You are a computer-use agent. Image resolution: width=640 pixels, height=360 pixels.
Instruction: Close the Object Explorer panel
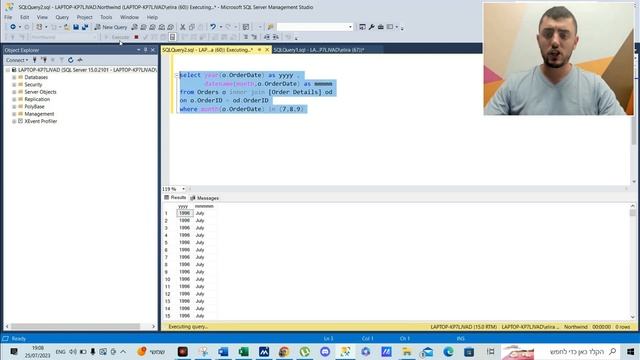(153, 50)
